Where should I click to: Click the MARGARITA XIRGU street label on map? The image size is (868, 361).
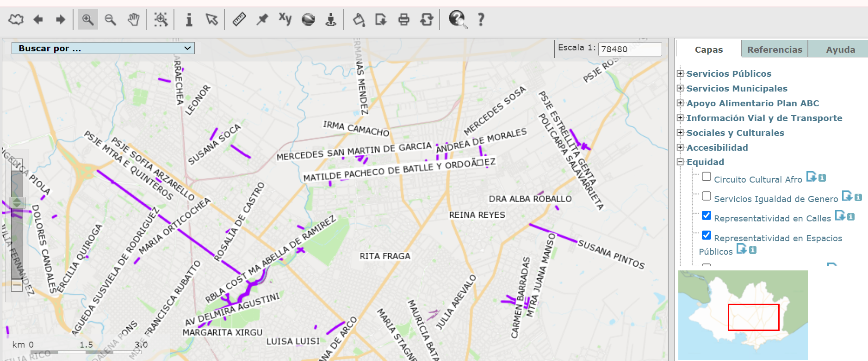click(223, 332)
